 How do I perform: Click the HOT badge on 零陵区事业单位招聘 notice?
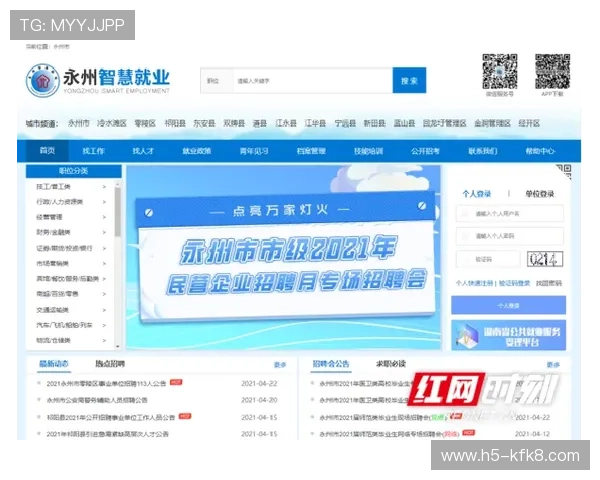(x=176, y=382)
